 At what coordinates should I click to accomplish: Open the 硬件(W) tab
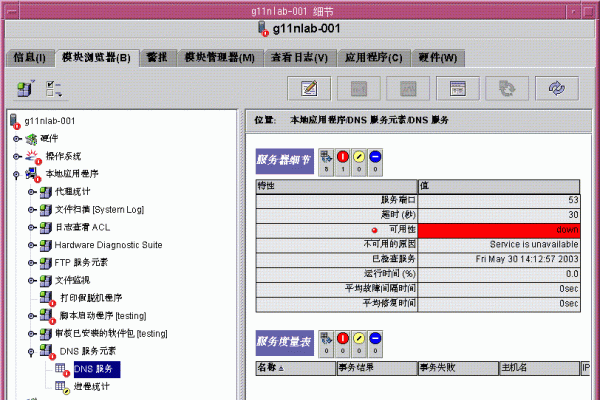438,58
